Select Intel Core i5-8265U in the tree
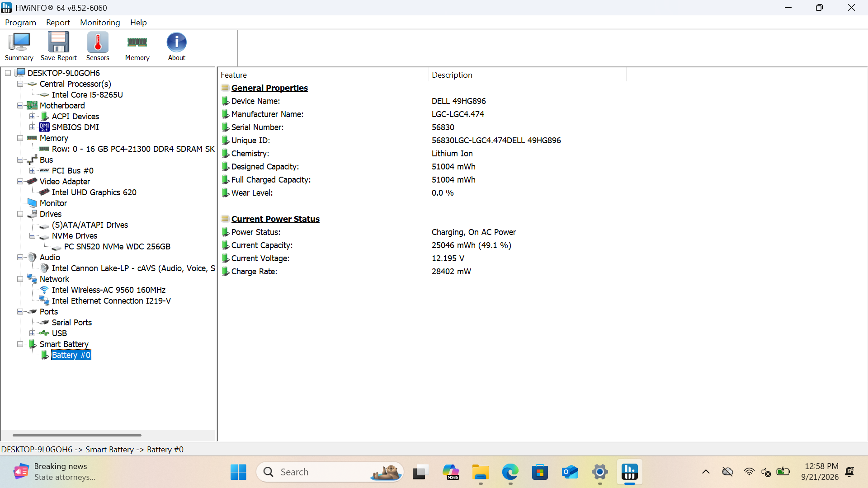 [x=87, y=95]
